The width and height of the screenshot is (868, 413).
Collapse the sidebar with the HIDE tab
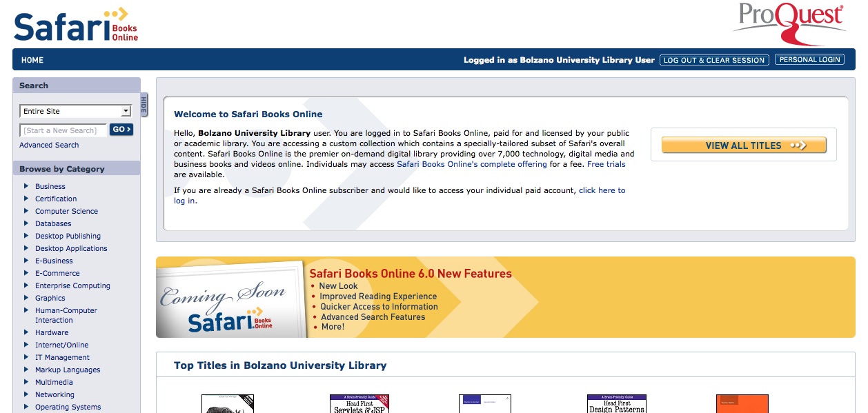[144, 105]
